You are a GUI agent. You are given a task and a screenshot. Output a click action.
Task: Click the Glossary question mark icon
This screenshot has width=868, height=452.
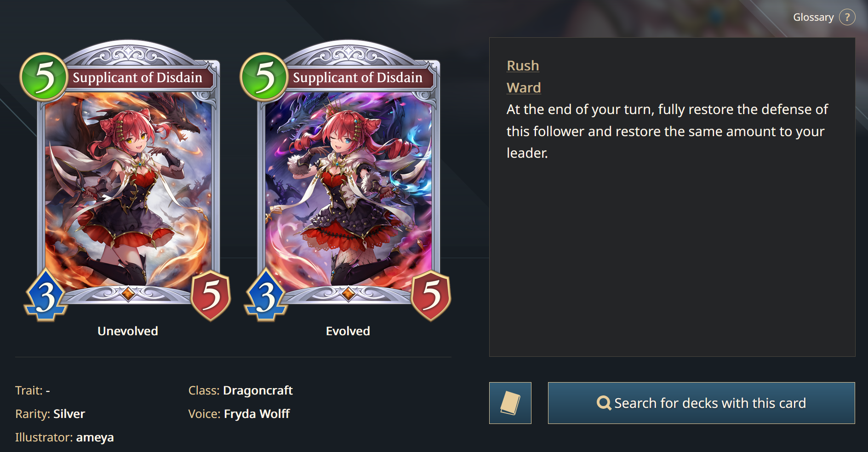tap(847, 17)
